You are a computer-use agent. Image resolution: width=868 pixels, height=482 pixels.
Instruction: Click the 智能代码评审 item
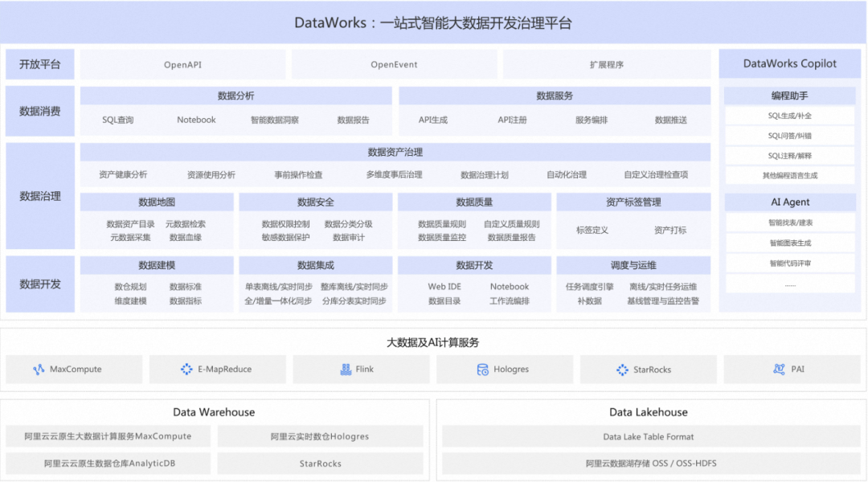[x=790, y=263]
